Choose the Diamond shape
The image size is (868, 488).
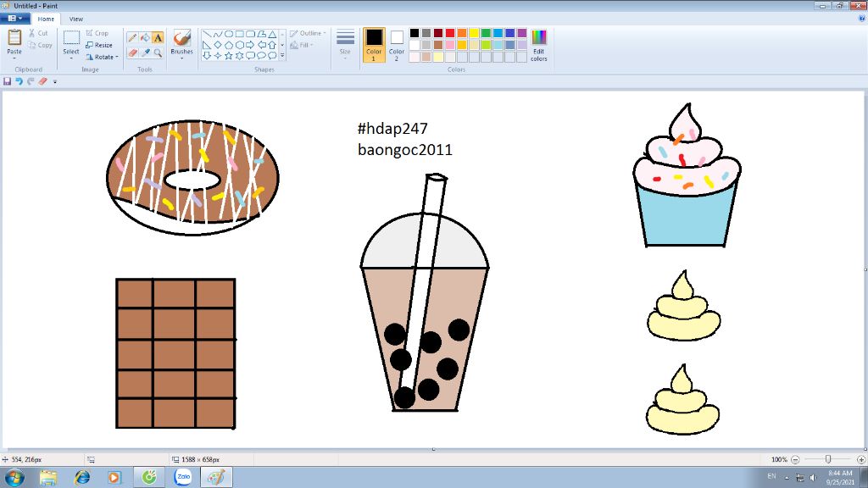[218, 45]
